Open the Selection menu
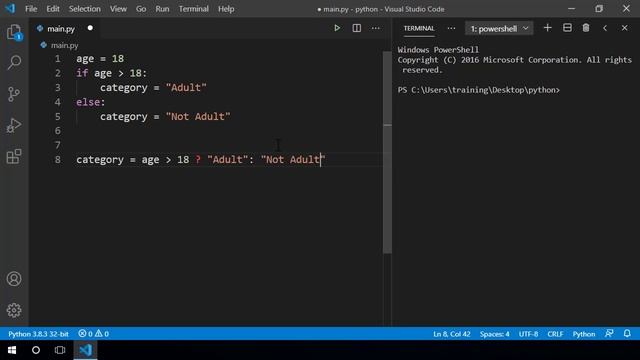 [84, 9]
